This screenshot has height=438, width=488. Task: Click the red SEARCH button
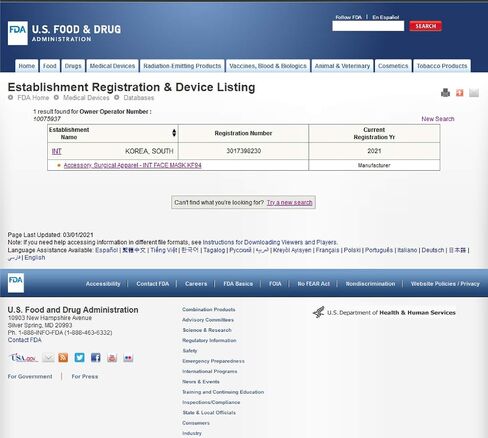pyautogui.click(x=425, y=26)
